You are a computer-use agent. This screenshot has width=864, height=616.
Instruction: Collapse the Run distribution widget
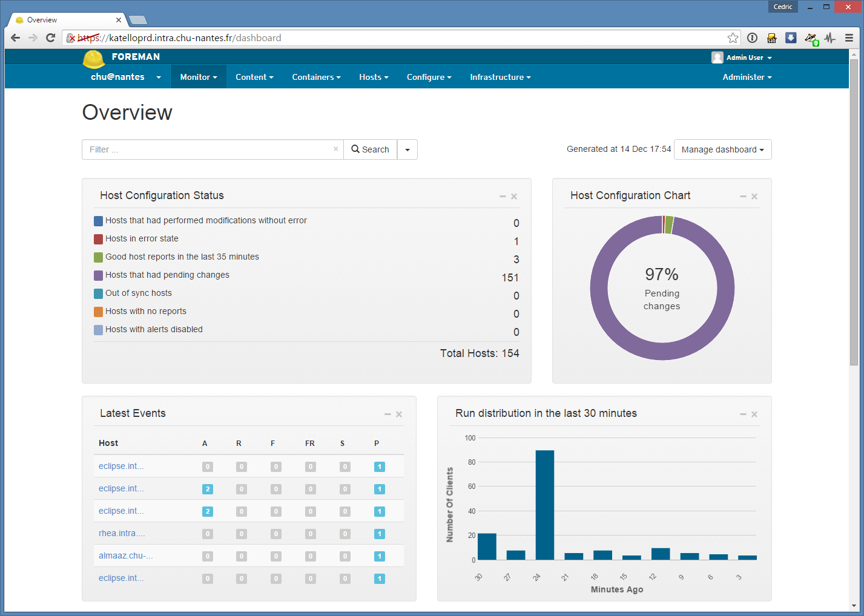pyautogui.click(x=743, y=414)
